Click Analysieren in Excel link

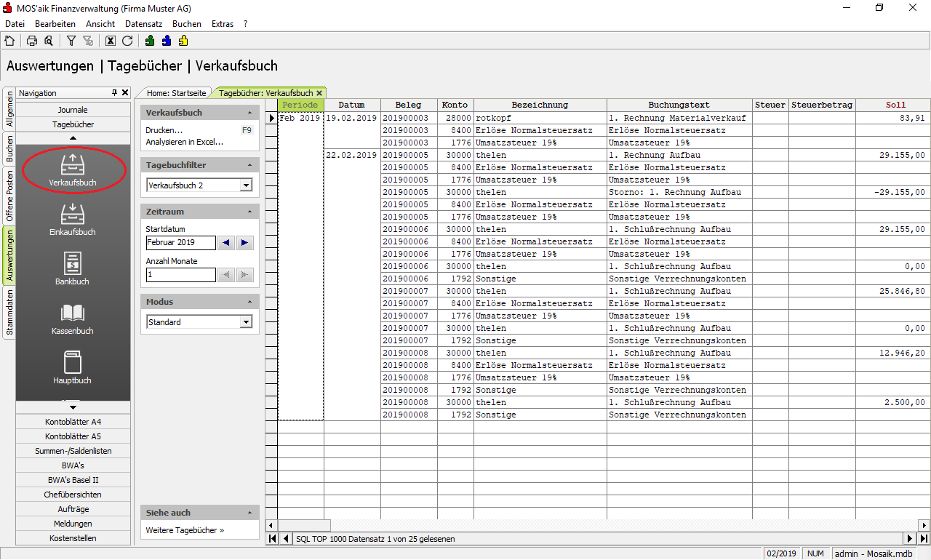[x=184, y=142]
